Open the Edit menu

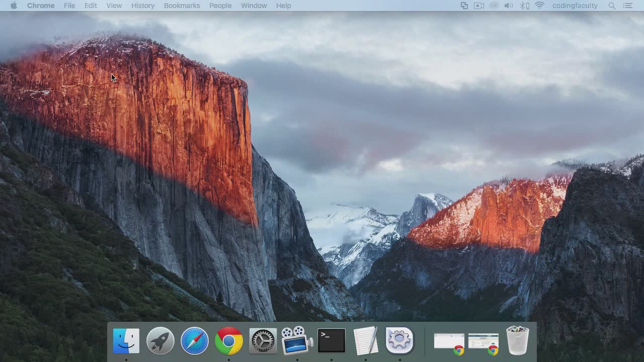click(x=91, y=6)
